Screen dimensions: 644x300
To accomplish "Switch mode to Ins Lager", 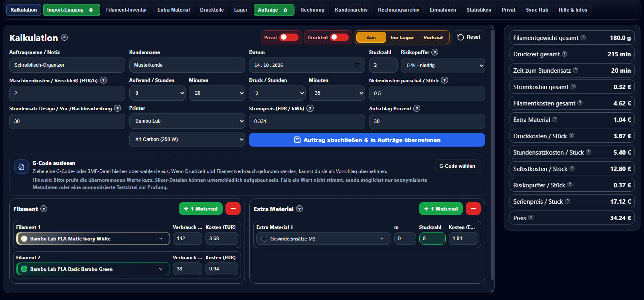I will coord(402,38).
